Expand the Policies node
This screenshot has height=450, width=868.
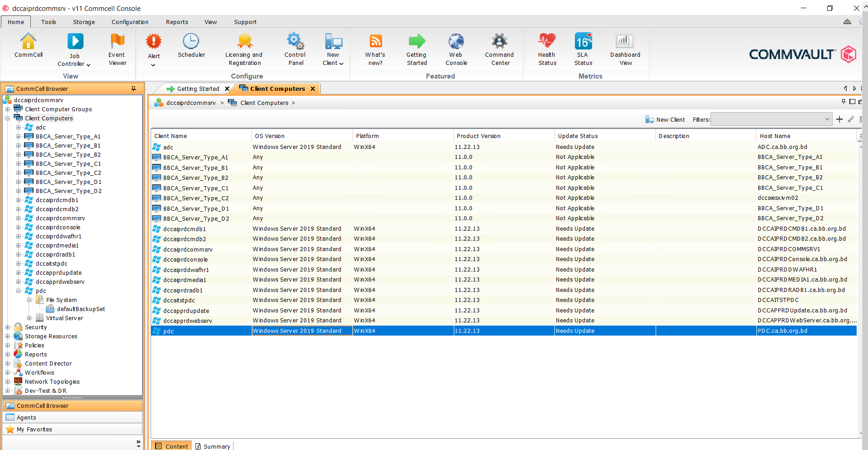8,345
